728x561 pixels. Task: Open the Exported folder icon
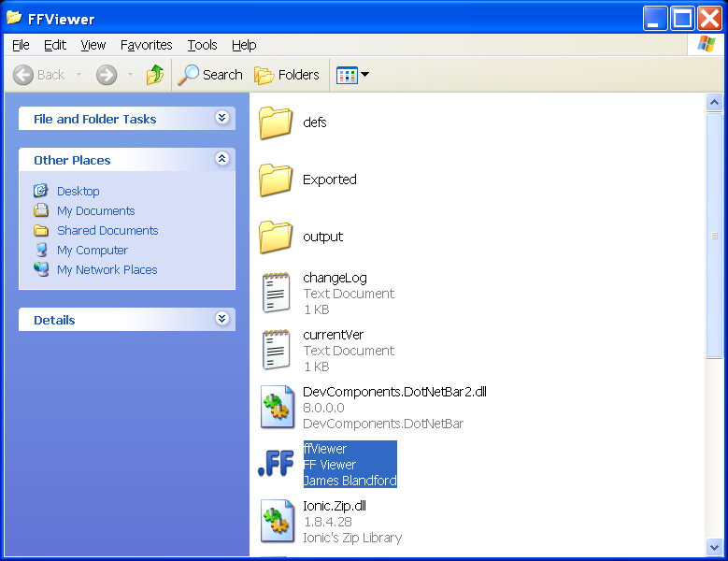pyautogui.click(x=276, y=180)
